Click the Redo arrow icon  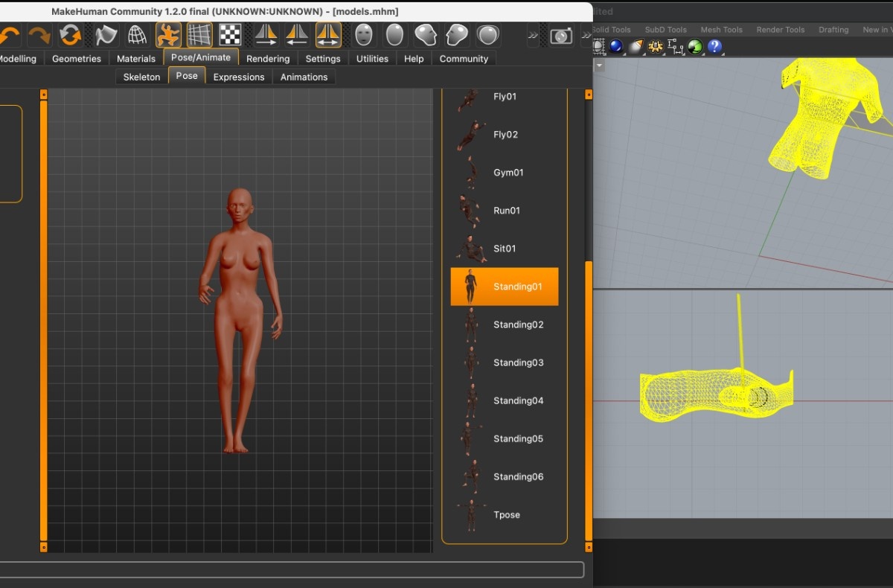coord(39,35)
